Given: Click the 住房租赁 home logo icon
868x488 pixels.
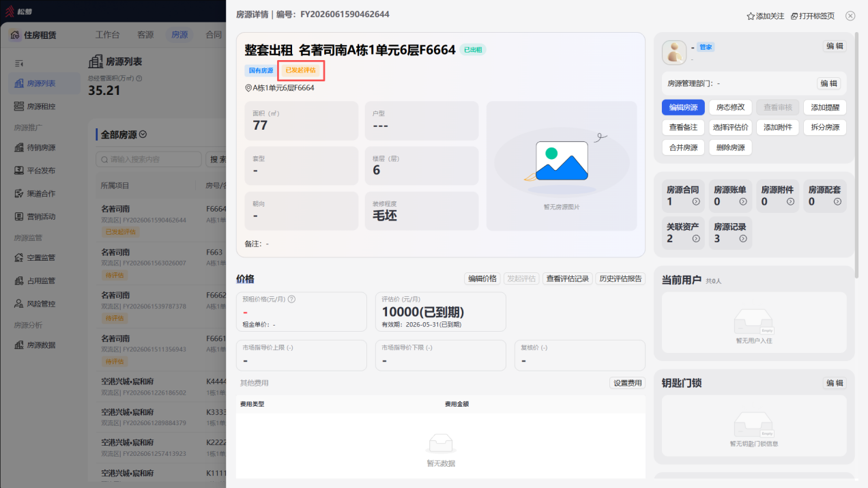Looking at the screenshot, I should point(15,35).
